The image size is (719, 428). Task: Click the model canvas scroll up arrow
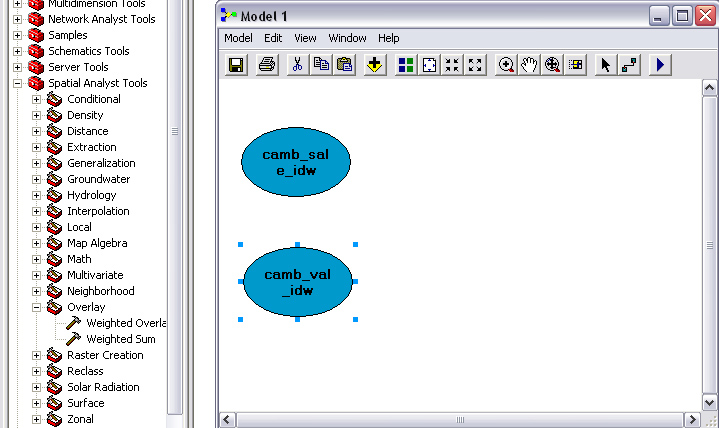(x=709, y=87)
